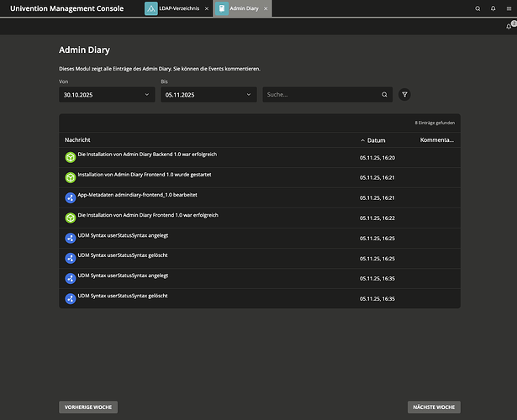The height and width of the screenshot is (420, 517).
Task: Click the LDAP-Verzeichnis tab icon
Action: pyautogui.click(x=151, y=8)
